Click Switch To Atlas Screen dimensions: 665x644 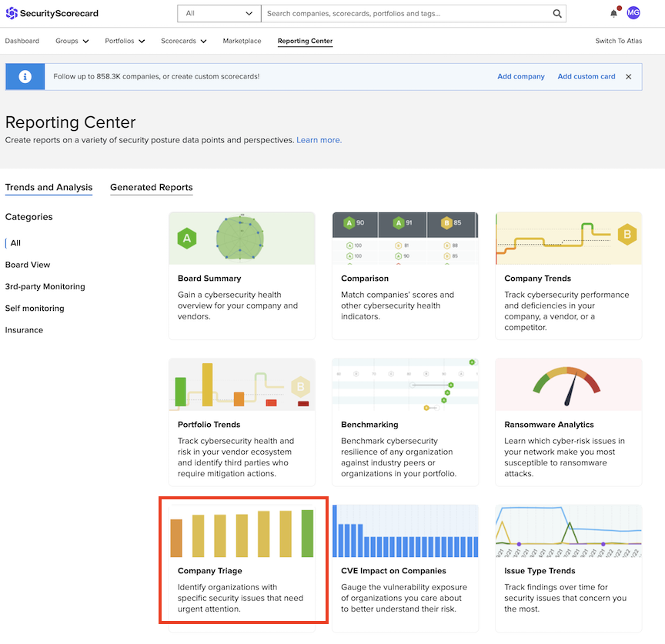coord(618,41)
